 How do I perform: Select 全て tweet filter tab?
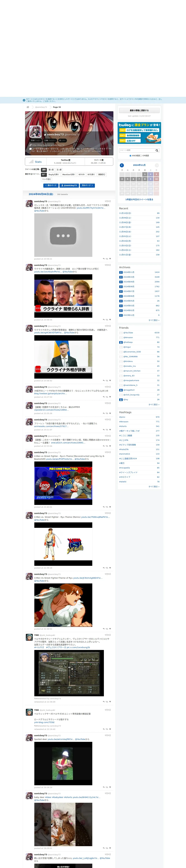pos(44,175)
